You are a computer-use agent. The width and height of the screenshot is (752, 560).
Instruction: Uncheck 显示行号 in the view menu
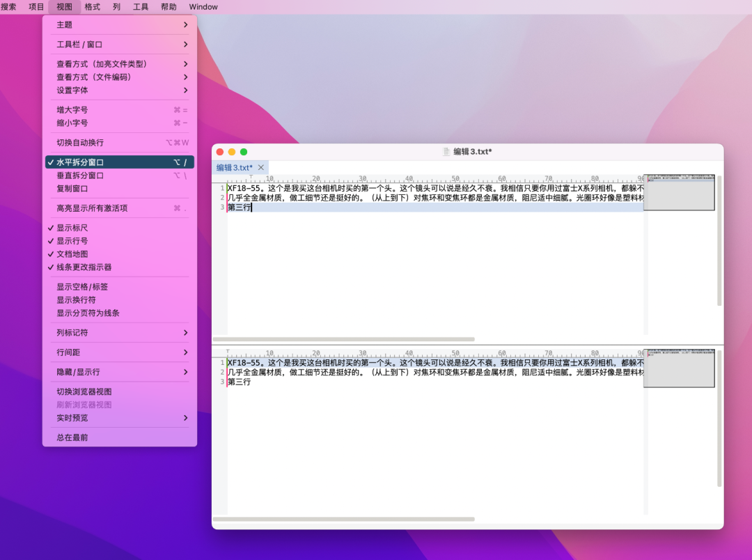point(120,241)
